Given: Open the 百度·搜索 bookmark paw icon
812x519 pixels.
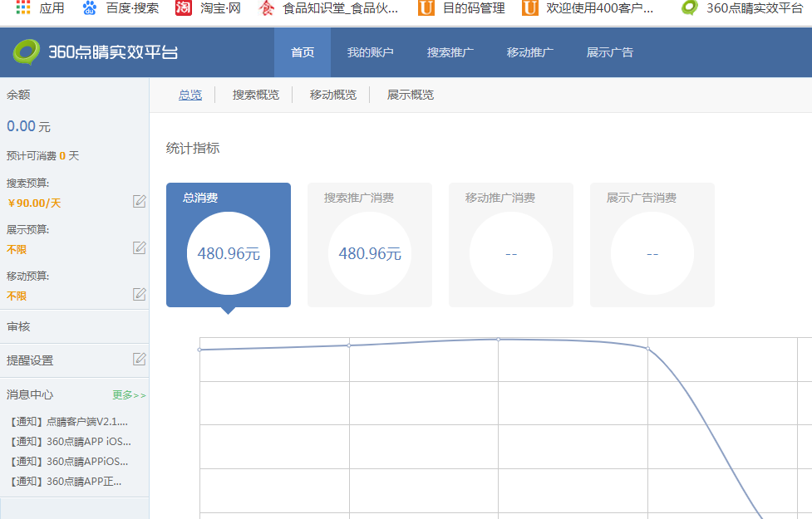Looking at the screenshot, I should pyautogui.click(x=90, y=7).
